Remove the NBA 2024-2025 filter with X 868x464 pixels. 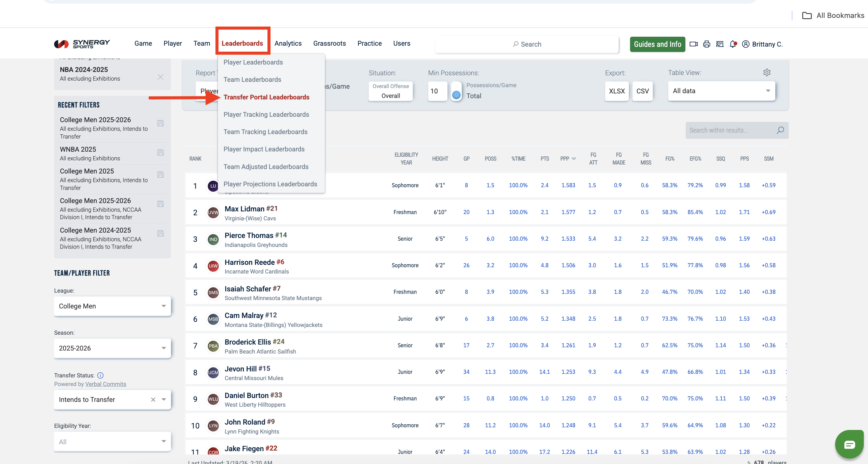[x=161, y=77]
